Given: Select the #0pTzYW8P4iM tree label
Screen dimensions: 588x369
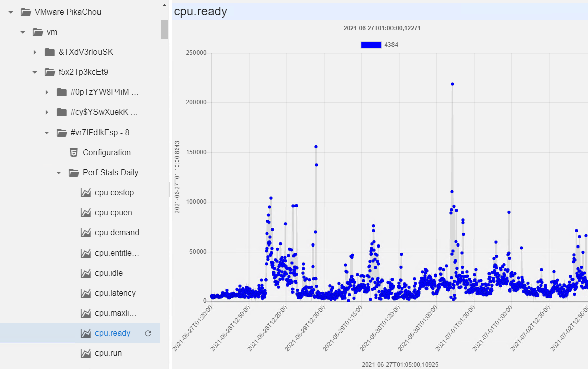Looking at the screenshot, I should coord(104,92).
